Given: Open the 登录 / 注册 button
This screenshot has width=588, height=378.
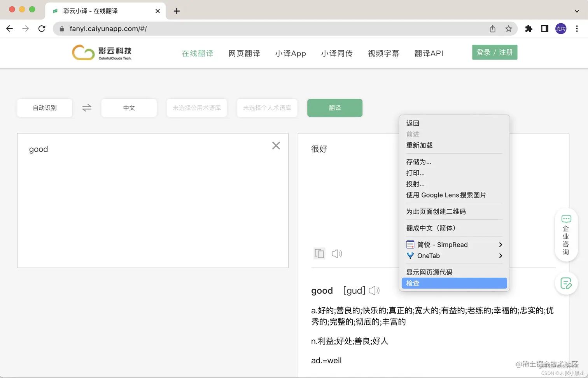Looking at the screenshot, I should pos(495,52).
